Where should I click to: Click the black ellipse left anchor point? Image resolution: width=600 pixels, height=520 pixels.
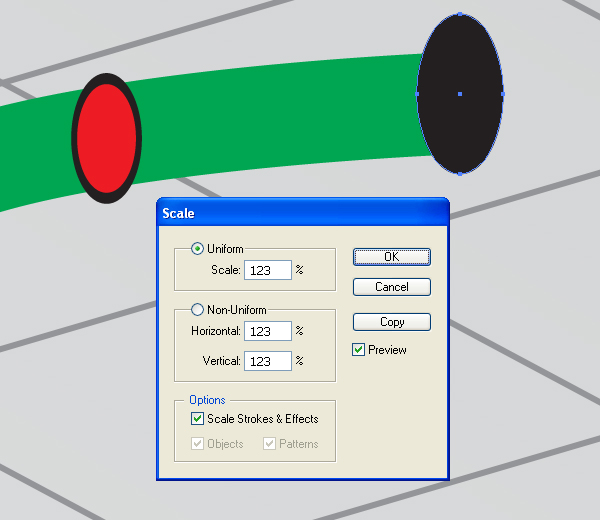[x=417, y=94]
